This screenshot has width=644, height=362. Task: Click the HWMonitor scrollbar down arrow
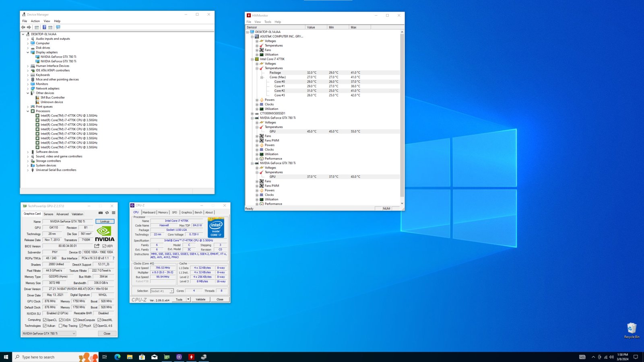[x=402, y=204]
